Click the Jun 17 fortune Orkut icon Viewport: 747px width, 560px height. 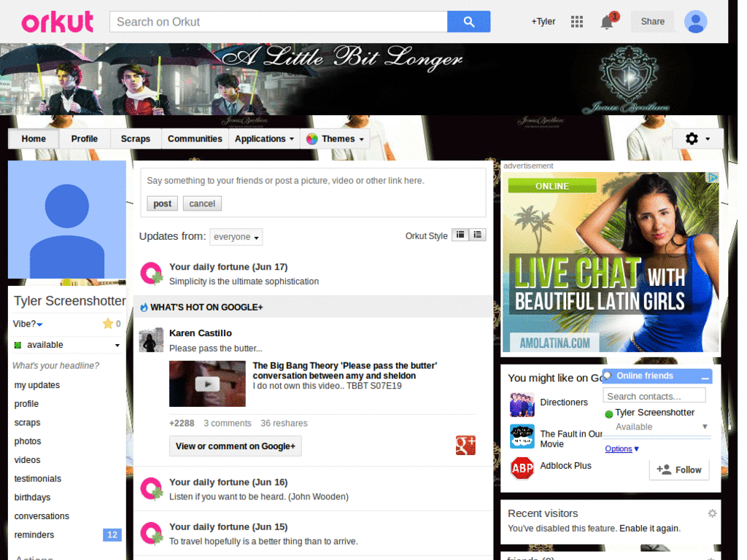152,273
